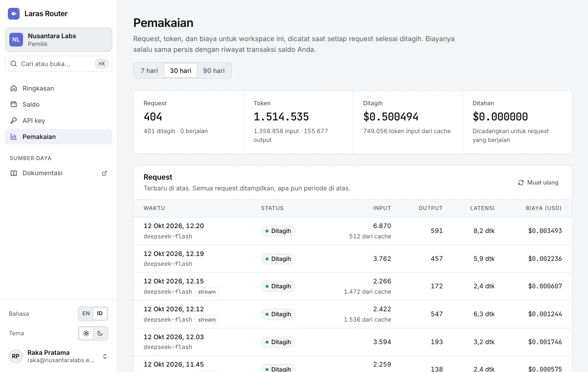
Task: Click the STATUS column header
Action: [x=272, y=208]
